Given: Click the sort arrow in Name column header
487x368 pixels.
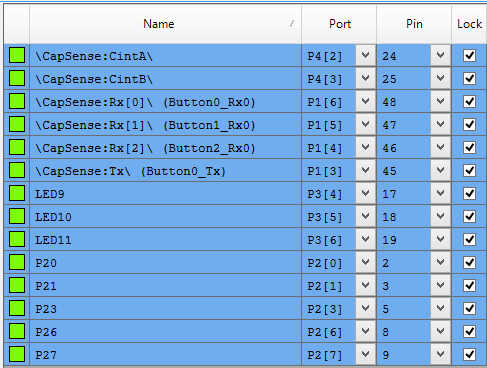Looking at the screenshot, I should (293, 24).
